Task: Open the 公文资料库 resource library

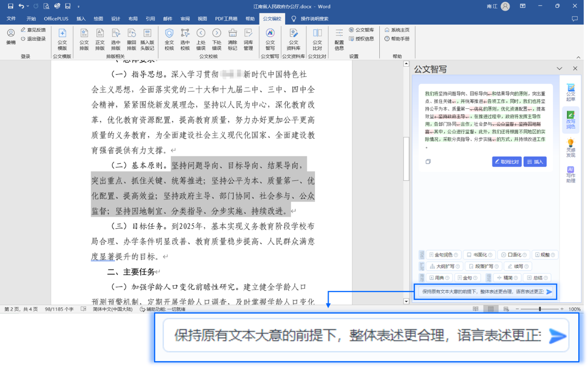Action: 294,39
